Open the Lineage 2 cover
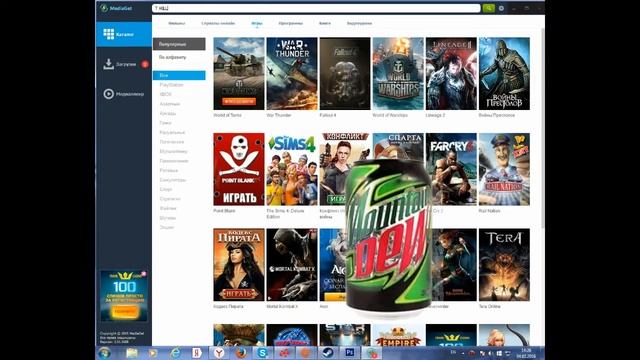 click(x=451, y=73)
